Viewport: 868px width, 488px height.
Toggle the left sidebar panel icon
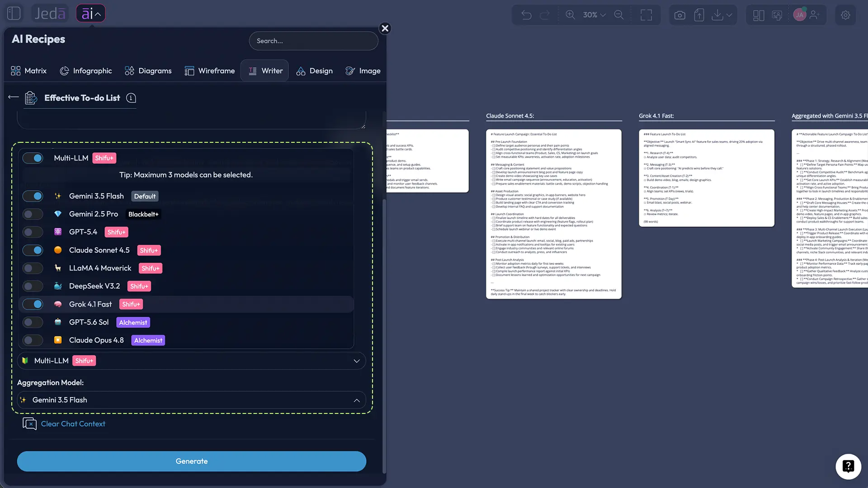click(x=14, y=13)
